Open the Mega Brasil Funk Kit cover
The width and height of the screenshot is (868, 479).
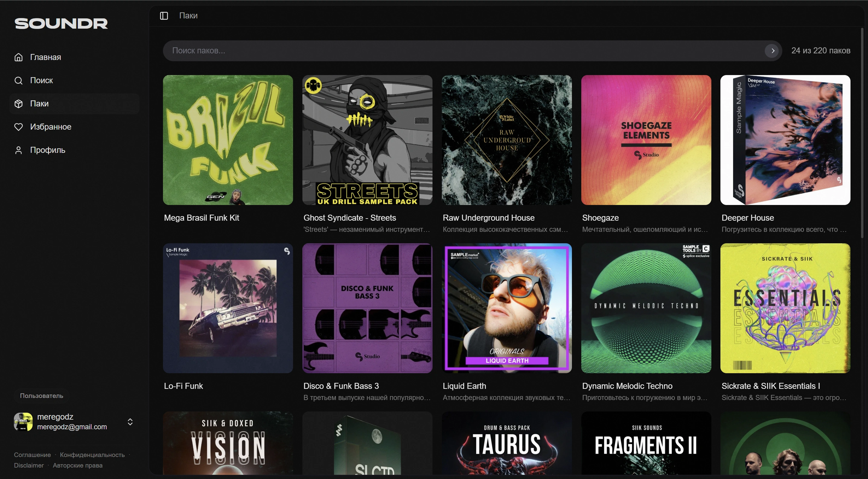[228, 140]
